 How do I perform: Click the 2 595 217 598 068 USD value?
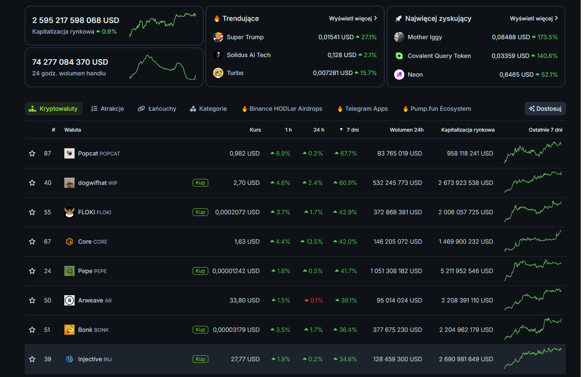tap(76, 20)
